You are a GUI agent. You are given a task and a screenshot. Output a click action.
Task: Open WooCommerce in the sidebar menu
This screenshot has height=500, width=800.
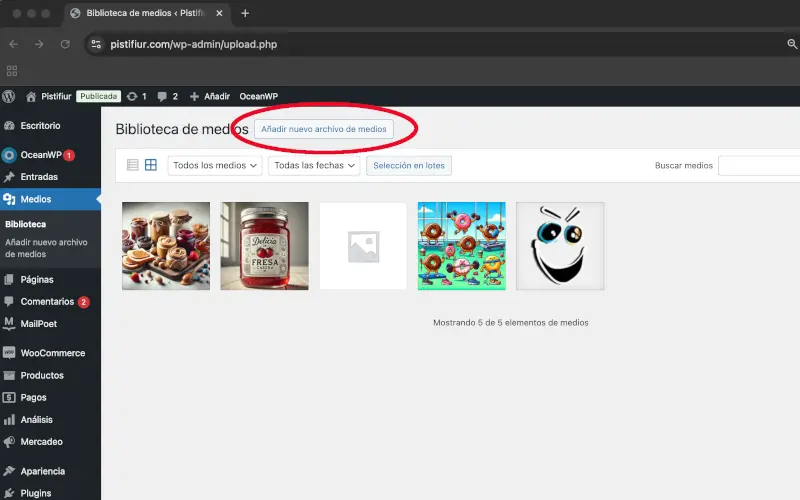[52, 353]
